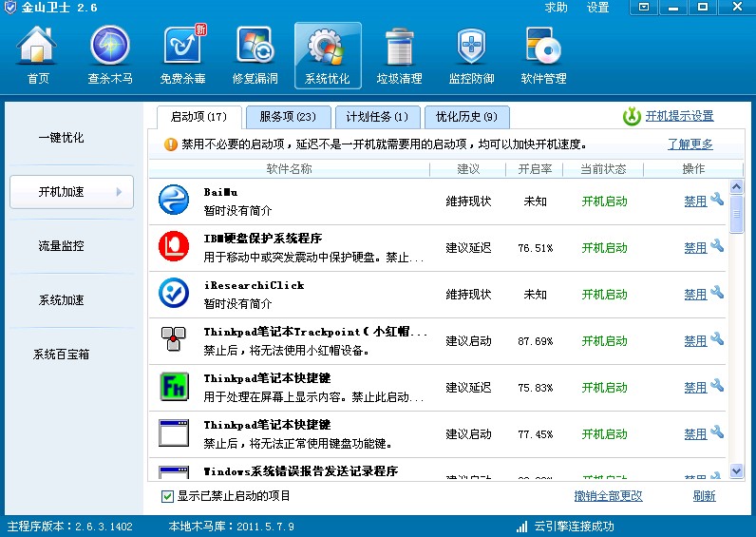Viewport: 756px width, 537px height.
Task: Click the 建议 column header
Action: point(468,169)
